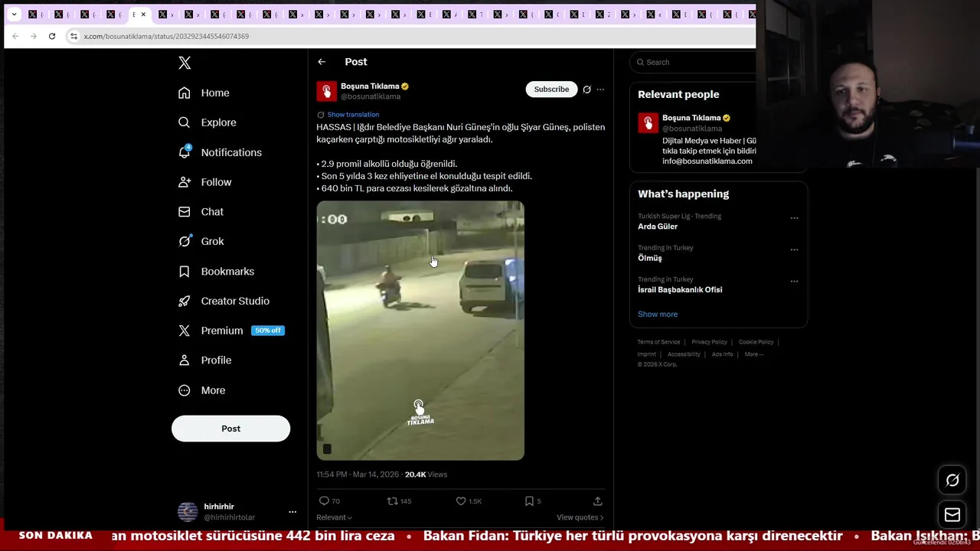Click the floating messages envelope button

click(x=952, y=515)
